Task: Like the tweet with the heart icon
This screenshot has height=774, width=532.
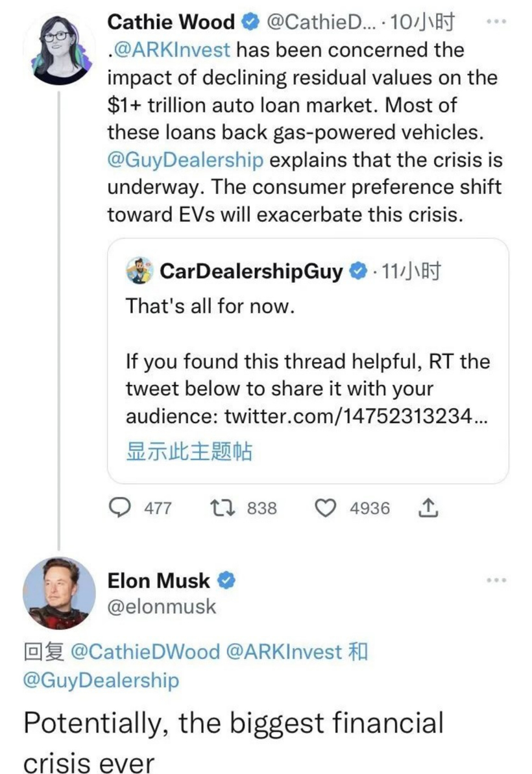Action: 325,508
